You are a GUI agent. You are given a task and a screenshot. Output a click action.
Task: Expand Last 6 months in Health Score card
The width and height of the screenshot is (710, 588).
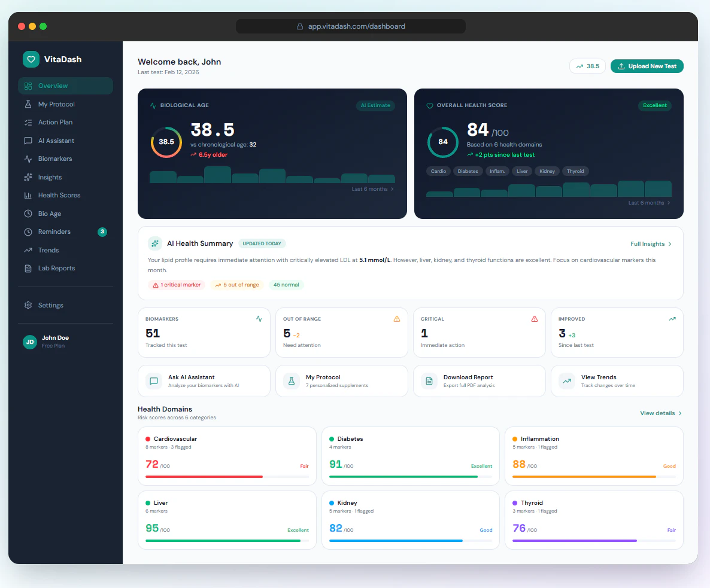649,203
